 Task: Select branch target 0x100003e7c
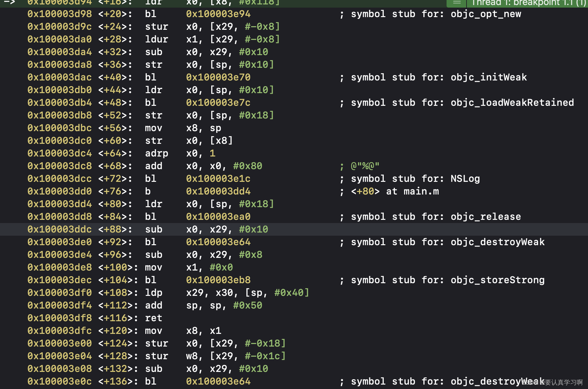click(x=218, y=103)
